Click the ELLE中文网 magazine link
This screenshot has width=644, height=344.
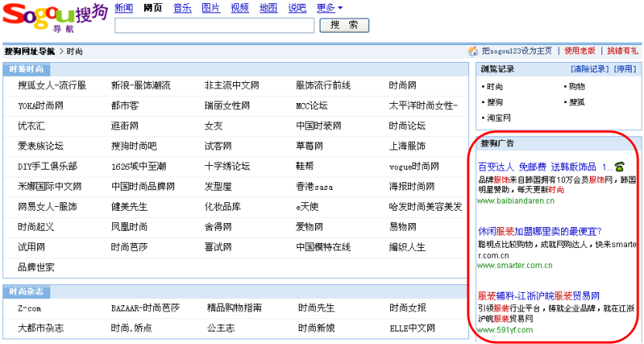pyautogui.click(x=413, y=328)
